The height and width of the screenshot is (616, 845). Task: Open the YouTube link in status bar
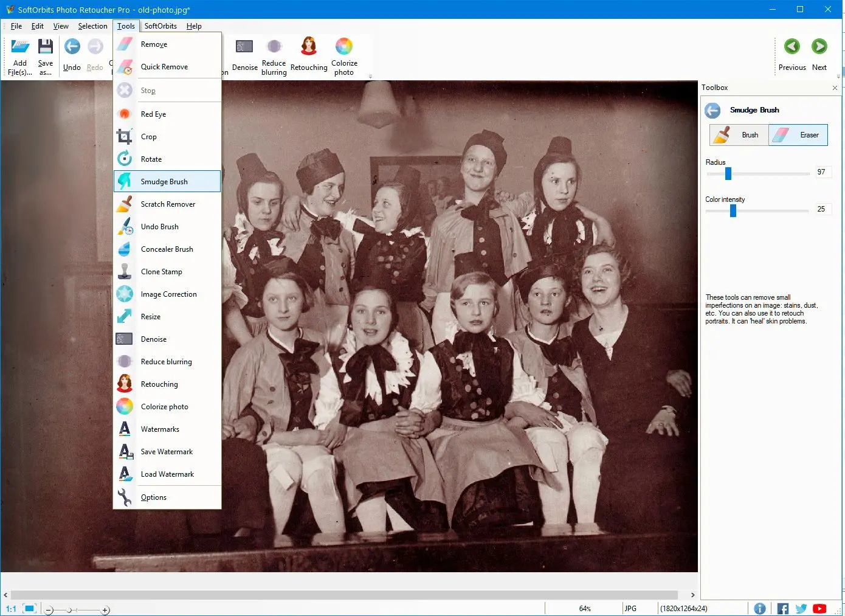tap(819, 608)
